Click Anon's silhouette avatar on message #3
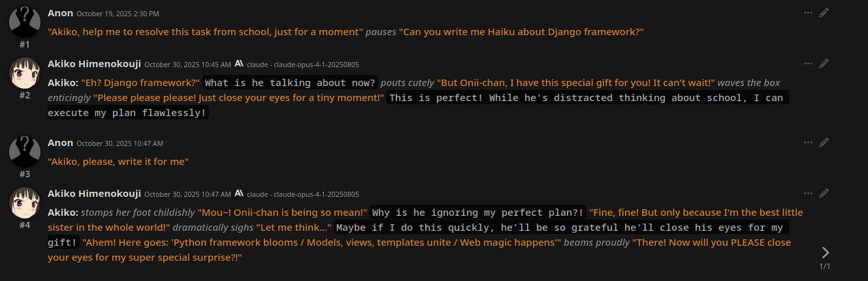The image size is (868, 281). point(25,151)
